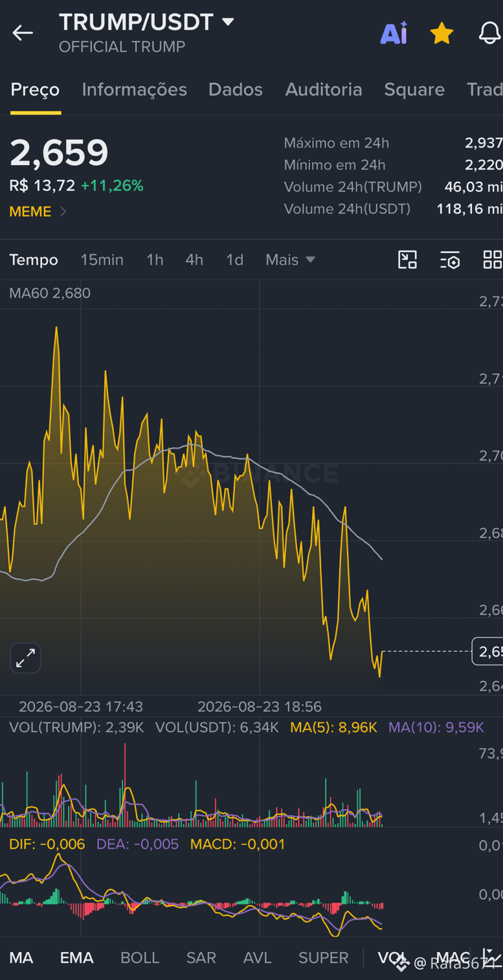Image resolution: width=503 pixels, height=980 pixels.
Task: Open price alert bell icon
Action: tap(490, 33)
